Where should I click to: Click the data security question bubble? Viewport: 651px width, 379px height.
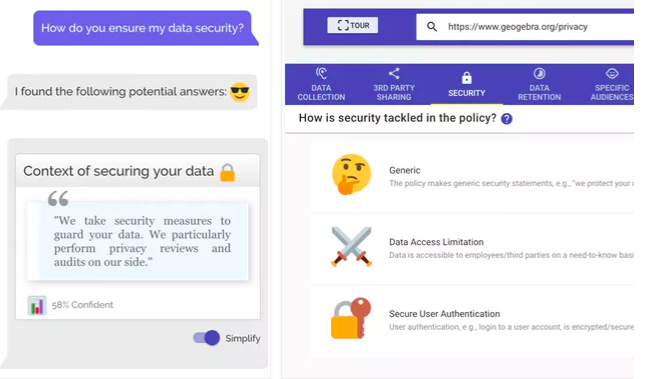[x=142, y=28]
